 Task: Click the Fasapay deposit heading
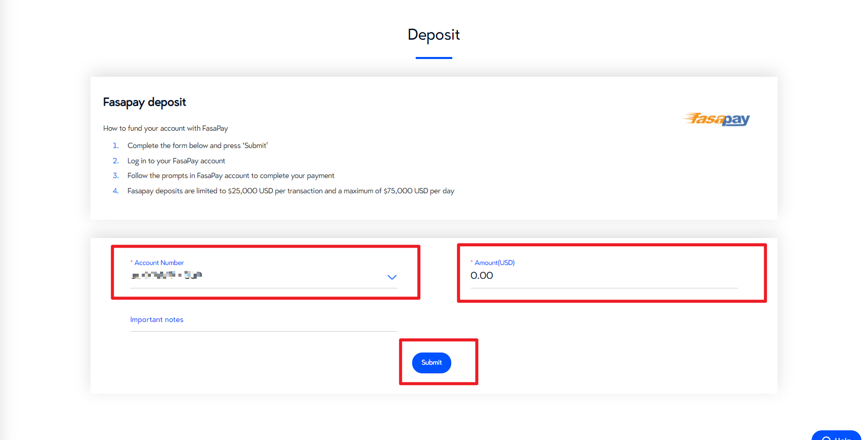click(x=144, y=102)
